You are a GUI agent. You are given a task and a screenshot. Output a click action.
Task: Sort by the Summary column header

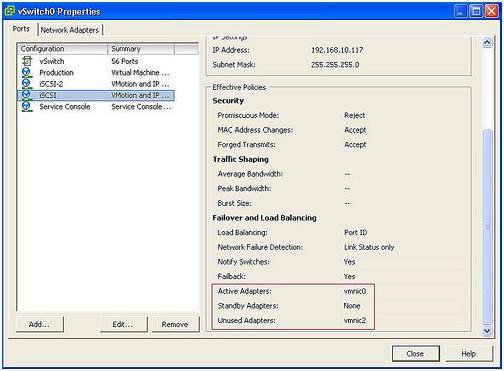click(x=141, y=49)
